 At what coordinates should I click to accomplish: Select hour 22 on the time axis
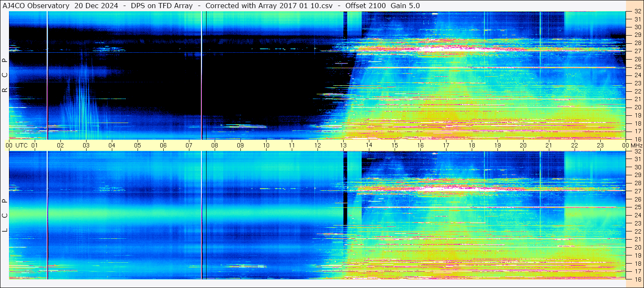pyautogui.click(x=575, y=145)
